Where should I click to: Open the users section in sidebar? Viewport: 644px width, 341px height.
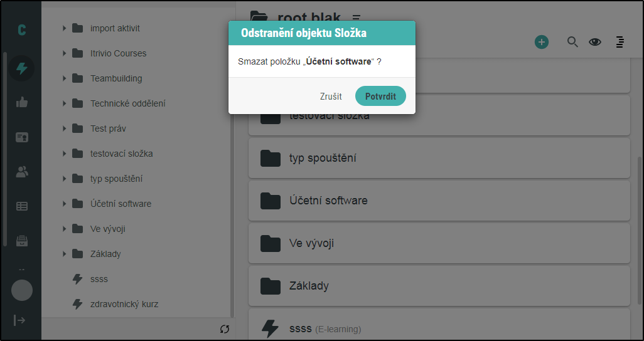[x=22, y=172]
